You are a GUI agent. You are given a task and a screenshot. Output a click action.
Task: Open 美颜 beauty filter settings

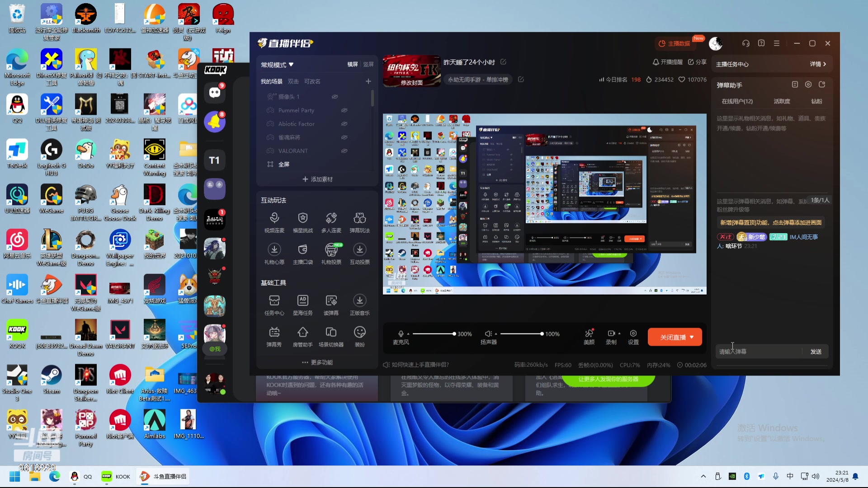589,337
